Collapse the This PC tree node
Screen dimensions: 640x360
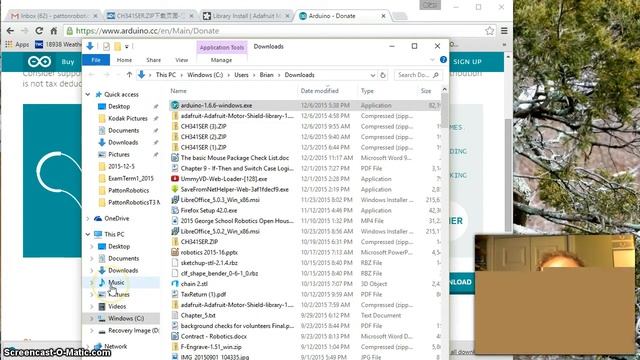click(88, 234)
